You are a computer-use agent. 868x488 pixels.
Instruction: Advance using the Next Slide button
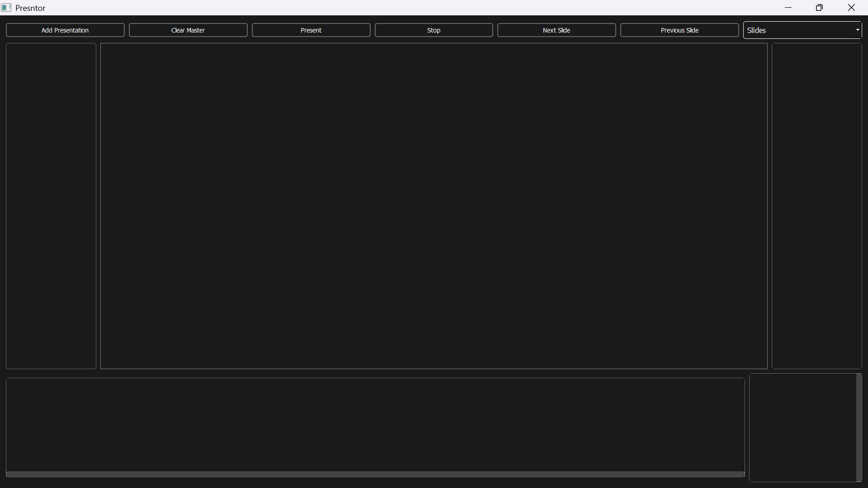[x=557, y=30]
